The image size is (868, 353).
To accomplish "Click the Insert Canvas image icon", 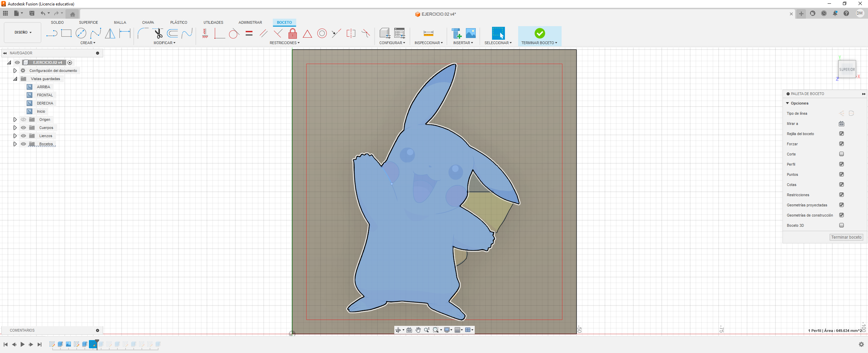I will coord(471,33).
